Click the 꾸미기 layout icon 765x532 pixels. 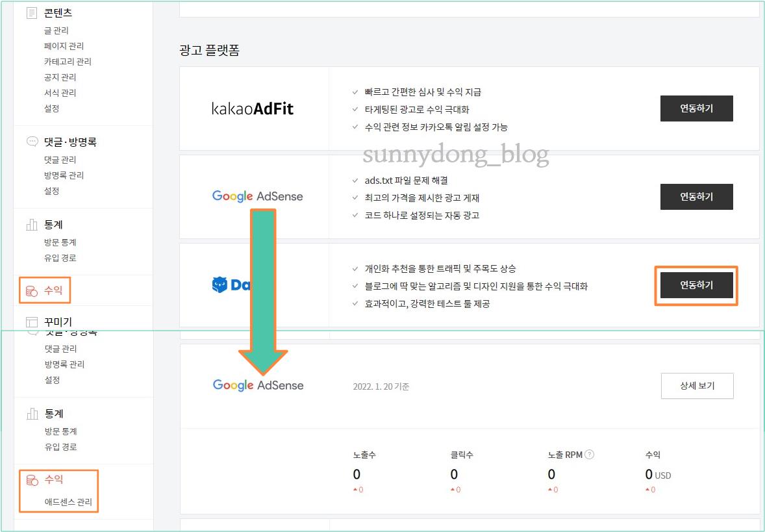[x=32, y=322]
